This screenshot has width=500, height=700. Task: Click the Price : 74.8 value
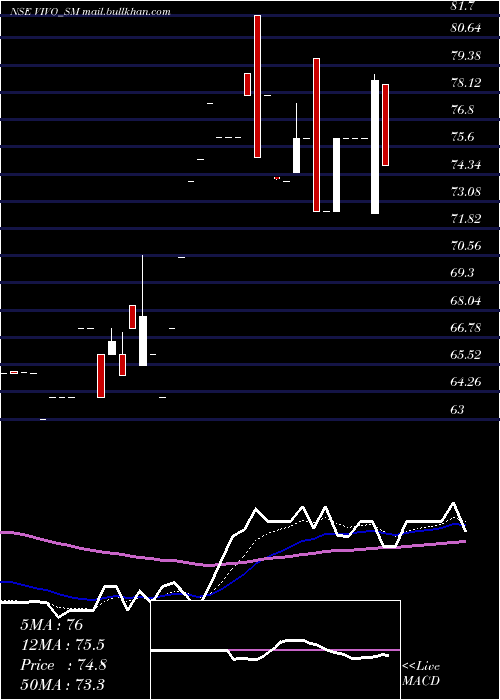[63, 665]
